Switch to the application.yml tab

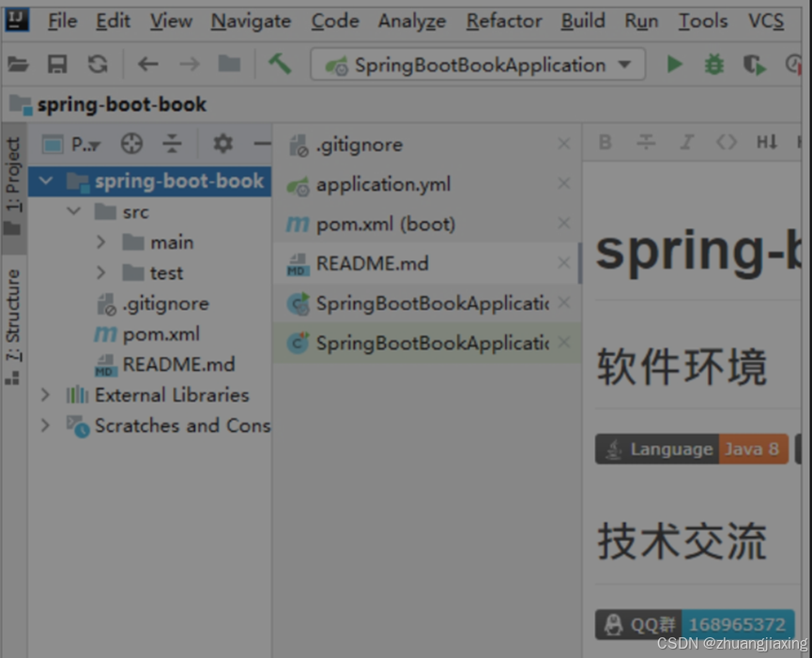point(427,184)
